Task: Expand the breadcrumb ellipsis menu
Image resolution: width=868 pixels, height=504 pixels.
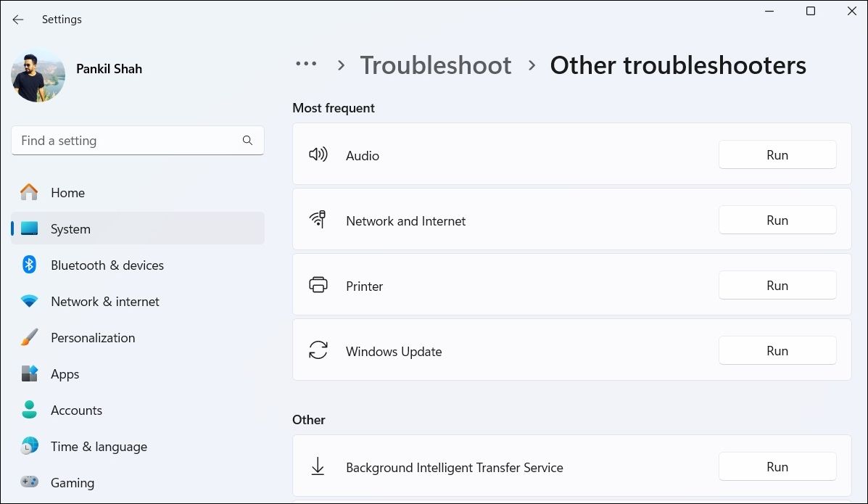Action: click(x=306, y=65)
